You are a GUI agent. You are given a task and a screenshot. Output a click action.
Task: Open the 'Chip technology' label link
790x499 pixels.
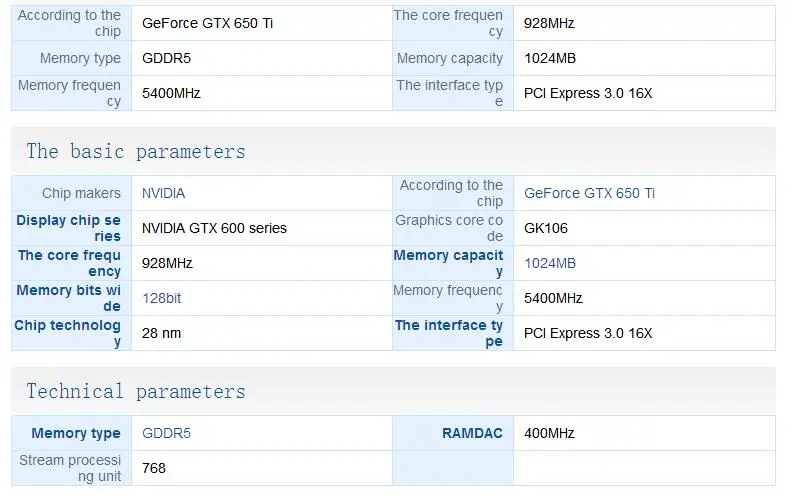pos(68,333)
